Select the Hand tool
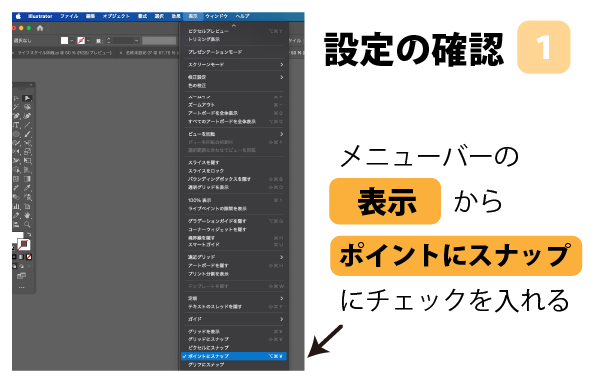 coord(27,216)
